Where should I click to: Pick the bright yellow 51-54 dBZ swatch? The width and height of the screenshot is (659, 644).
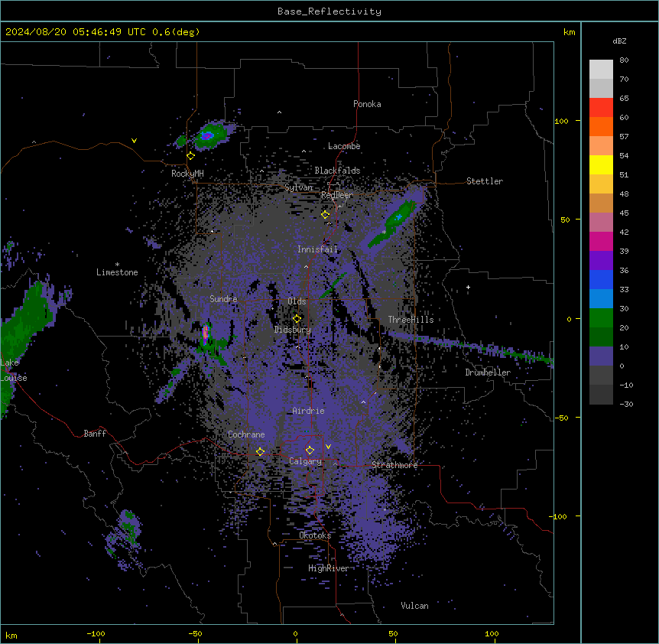(x=601, y=164)
